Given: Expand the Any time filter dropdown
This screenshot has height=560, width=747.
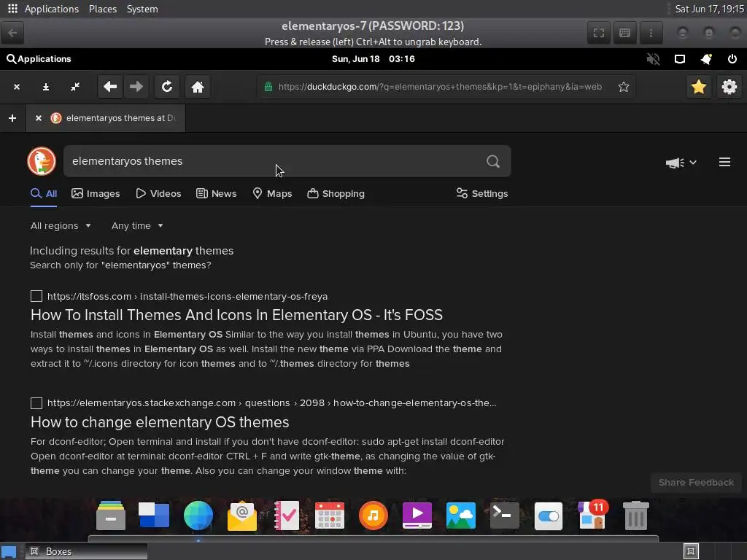Looking at the screenshot, I should click(x=137, y=226).
